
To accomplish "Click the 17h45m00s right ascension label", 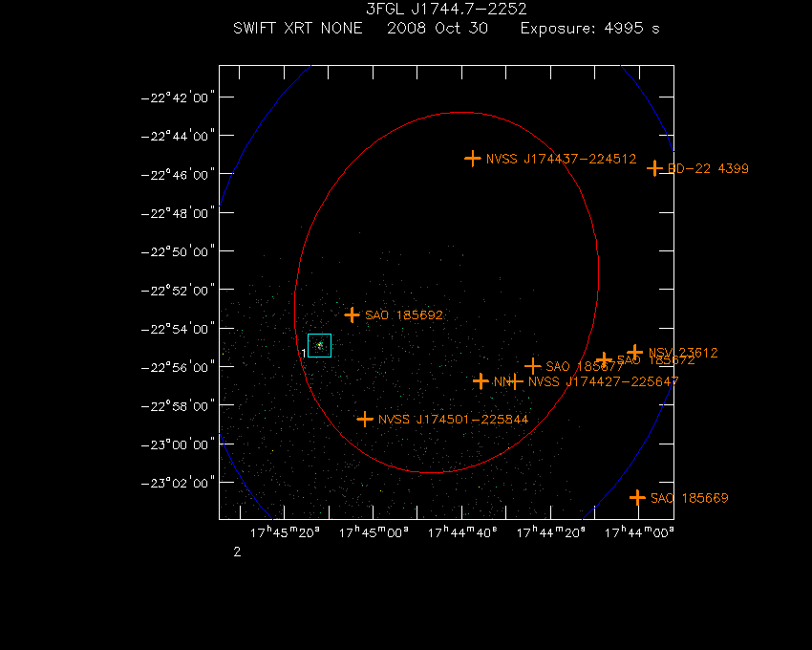I will [x=374, y=532].
